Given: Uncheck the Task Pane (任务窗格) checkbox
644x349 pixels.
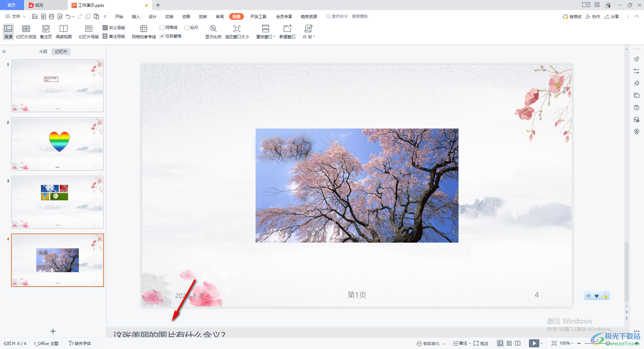Looking at the screenshot, I should (162, 36).
